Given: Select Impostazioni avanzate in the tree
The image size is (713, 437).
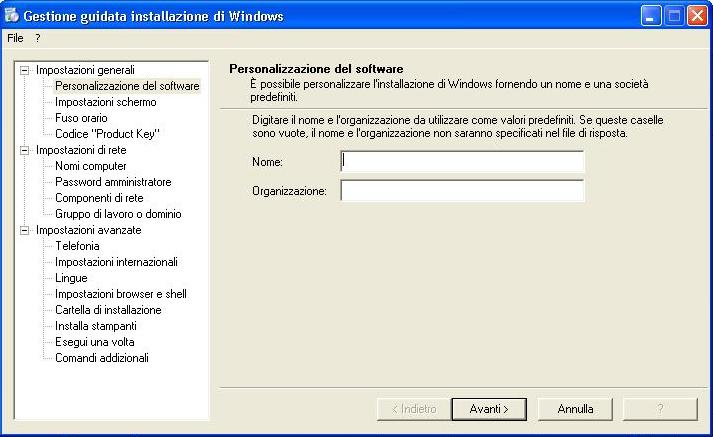Looking at the screenshot, I should coord(89,230).
